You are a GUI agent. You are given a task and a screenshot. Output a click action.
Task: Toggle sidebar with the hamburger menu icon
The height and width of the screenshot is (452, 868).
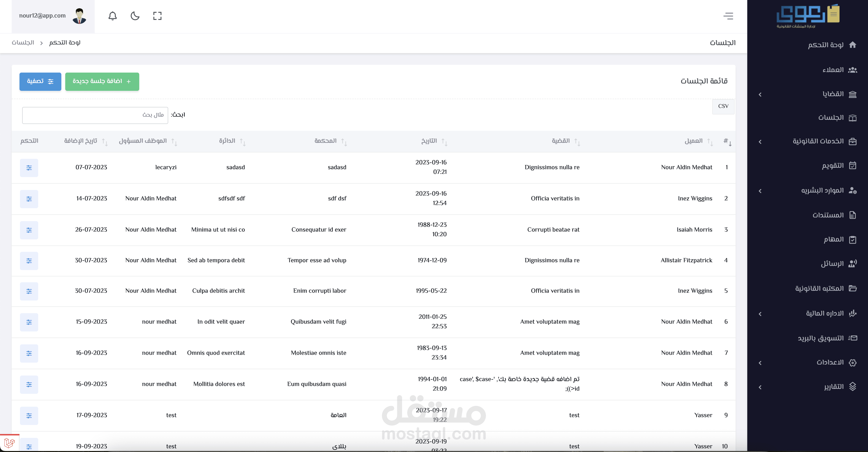728,16
